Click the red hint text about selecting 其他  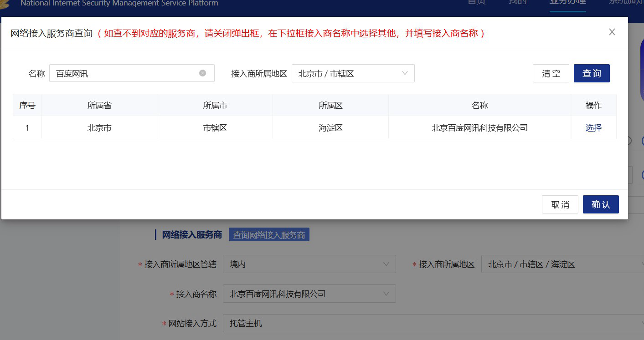click(291, 33)
